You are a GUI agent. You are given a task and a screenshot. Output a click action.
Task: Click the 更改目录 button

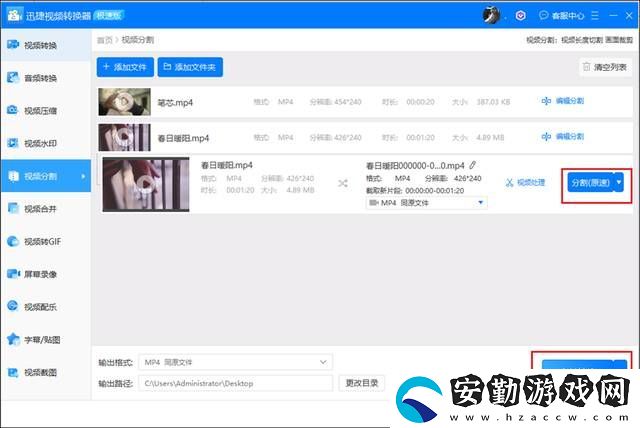tap(362, 383)
